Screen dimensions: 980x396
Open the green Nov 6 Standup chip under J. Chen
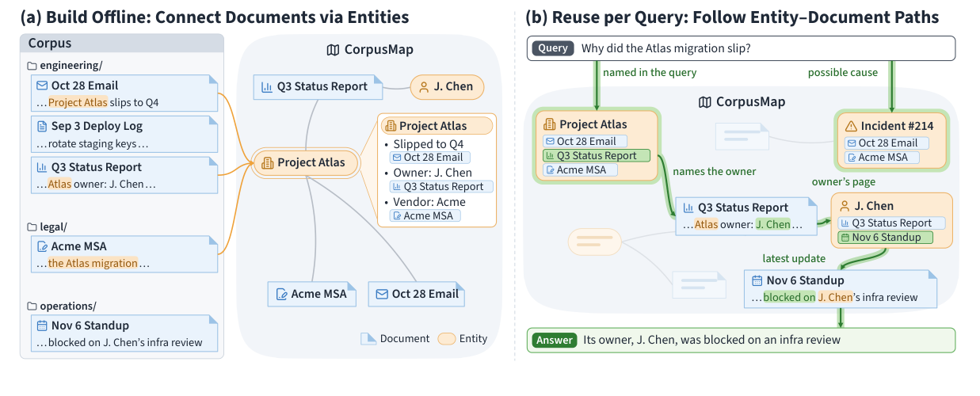click(x=885, y=238)
